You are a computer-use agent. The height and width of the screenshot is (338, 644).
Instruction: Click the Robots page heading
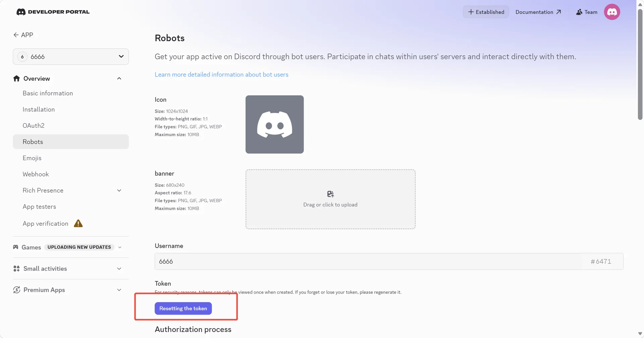[170, 38]
